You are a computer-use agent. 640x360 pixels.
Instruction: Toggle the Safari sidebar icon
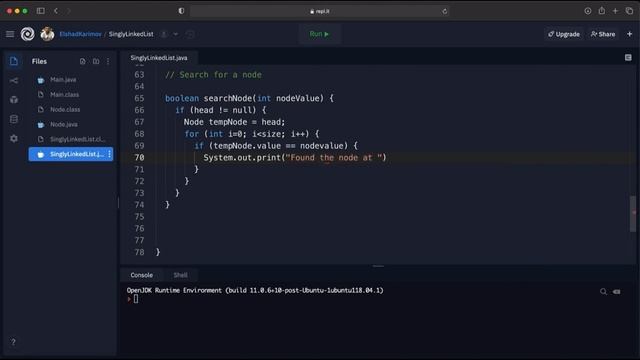[40, 11]
